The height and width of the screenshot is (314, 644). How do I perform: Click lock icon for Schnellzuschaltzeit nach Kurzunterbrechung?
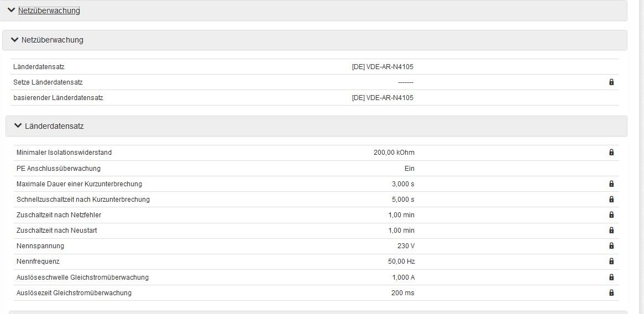click(611, 200)
